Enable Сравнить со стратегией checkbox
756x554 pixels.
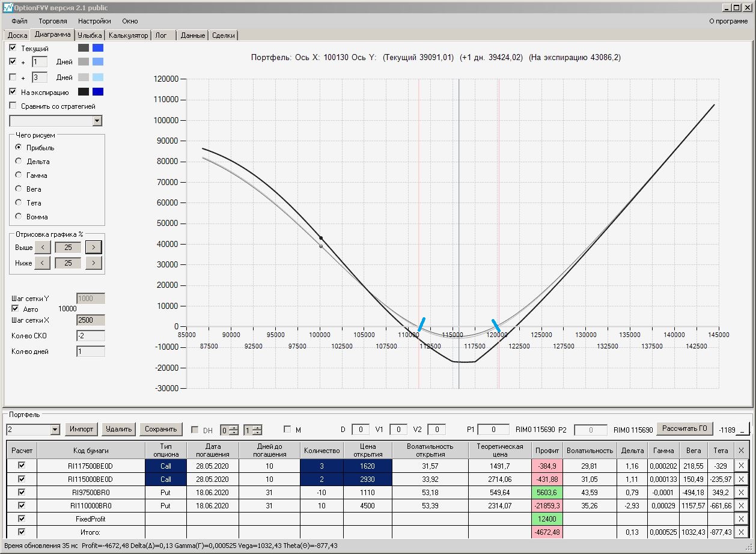(13, 106)
